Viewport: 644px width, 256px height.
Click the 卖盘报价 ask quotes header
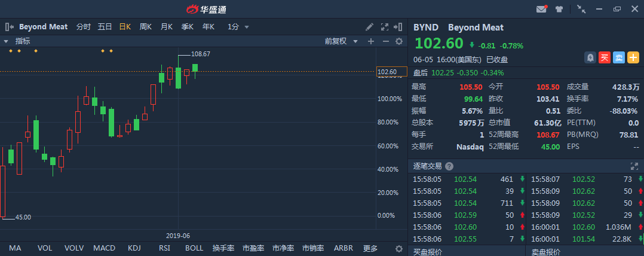click(546, 251)
